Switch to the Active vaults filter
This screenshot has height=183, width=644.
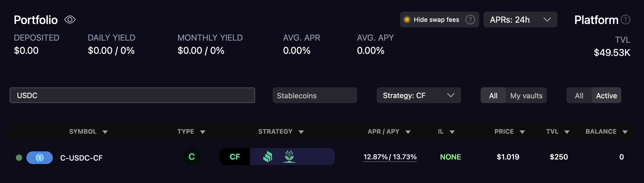click(606, 95)
